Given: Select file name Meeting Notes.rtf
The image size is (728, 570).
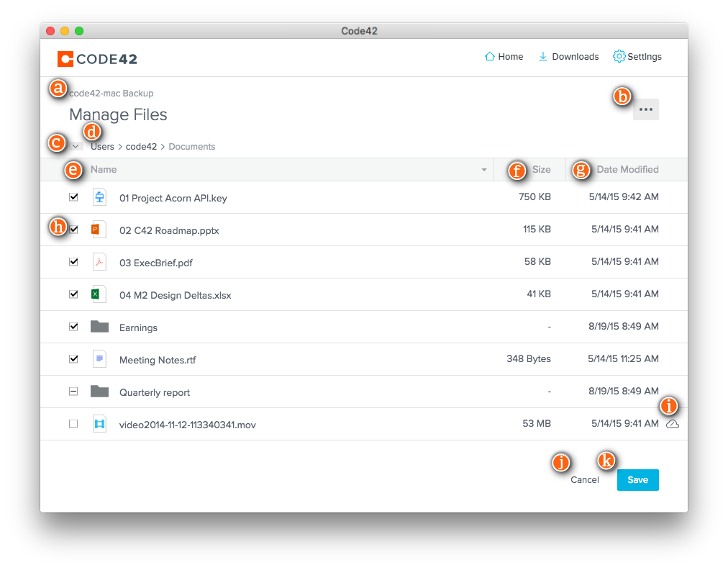Looking at the screenshot, I should [x=158, y=360].
